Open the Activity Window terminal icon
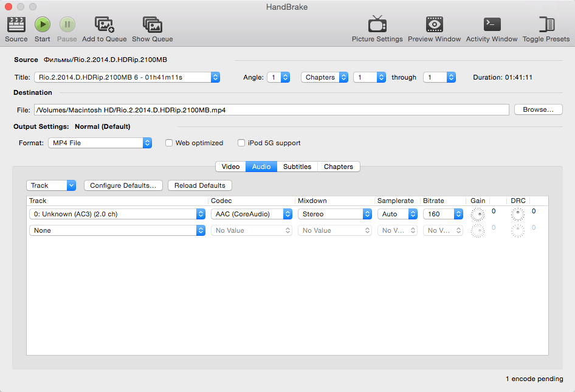Image resolution: width=575 pixels, height=392 pixels. [x=492, y=24]
